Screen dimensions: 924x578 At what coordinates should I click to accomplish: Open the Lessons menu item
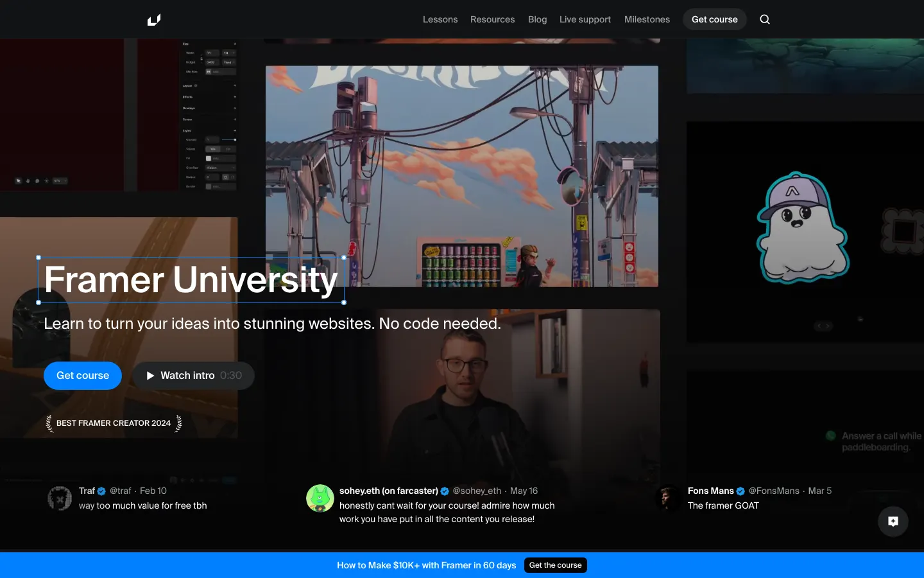click(440, 19)
